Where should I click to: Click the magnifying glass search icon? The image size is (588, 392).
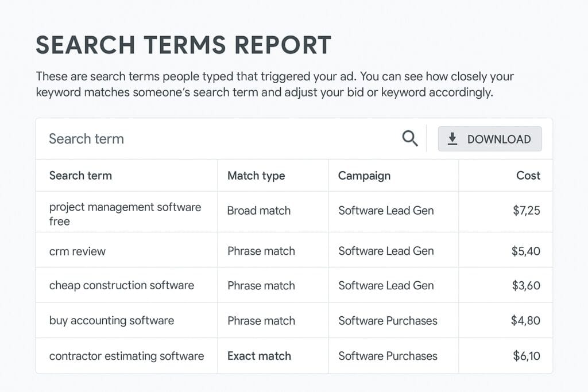pos(410,138)
